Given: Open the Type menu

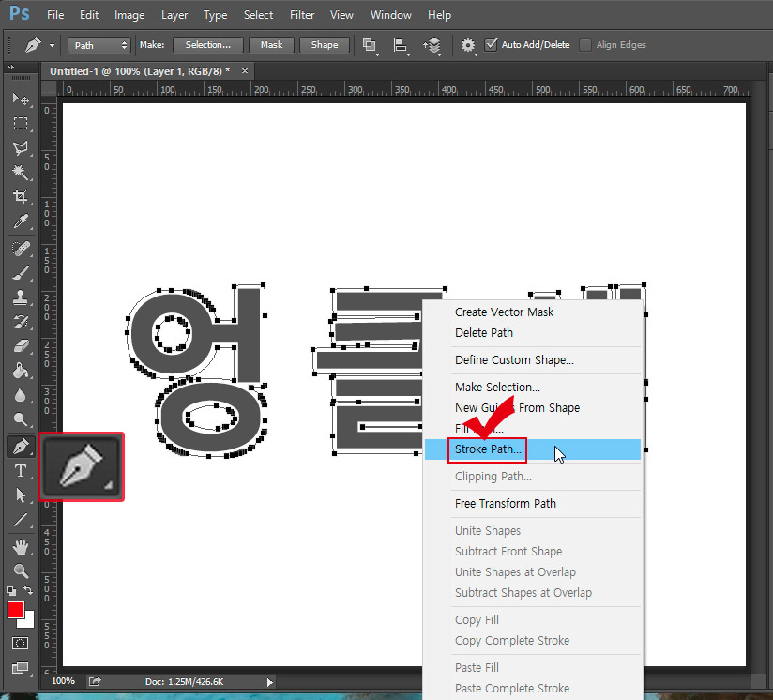Looking at the screenshot, I should pos(215,15).
